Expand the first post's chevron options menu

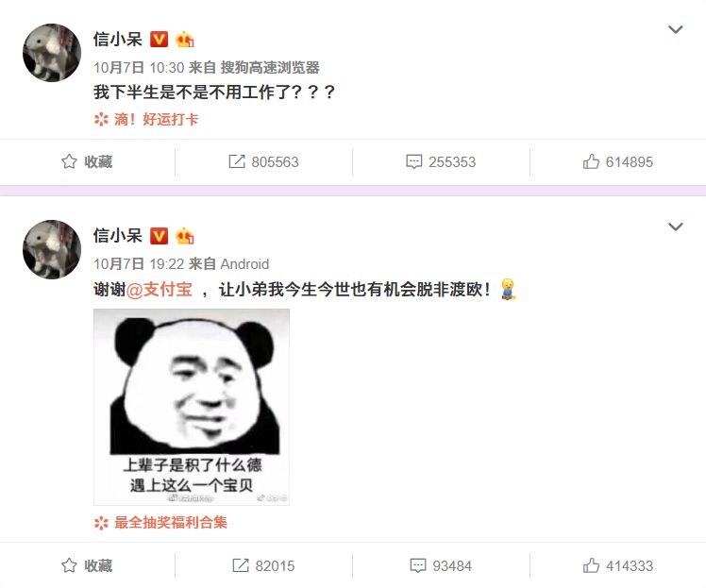[676, 29]
